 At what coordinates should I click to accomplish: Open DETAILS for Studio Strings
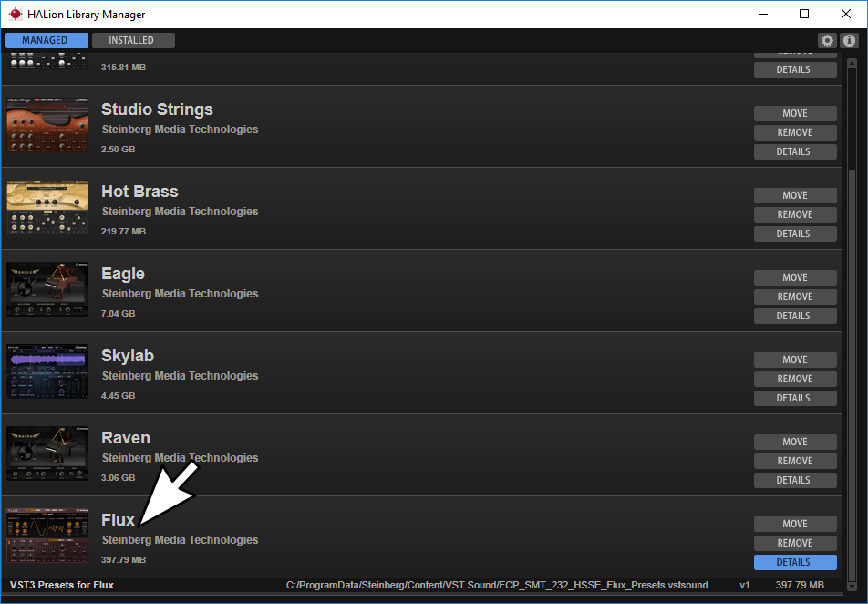click(x=795, y=151)
